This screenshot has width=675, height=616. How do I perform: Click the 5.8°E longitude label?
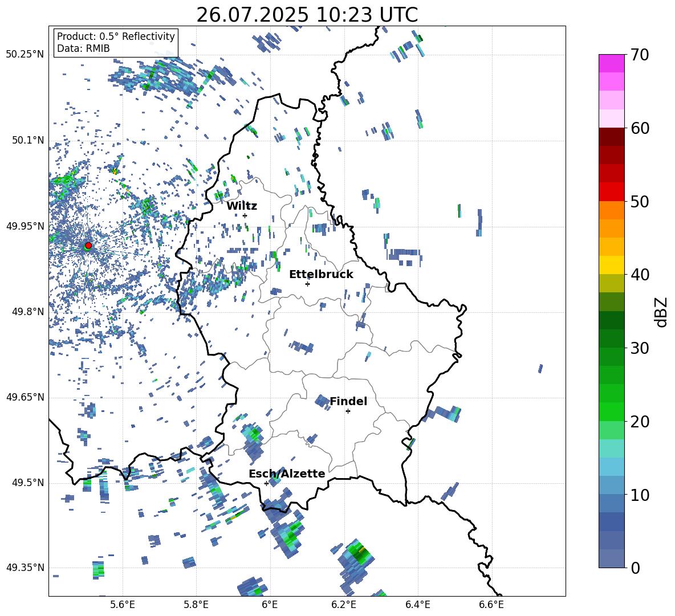tap(196, 605)
